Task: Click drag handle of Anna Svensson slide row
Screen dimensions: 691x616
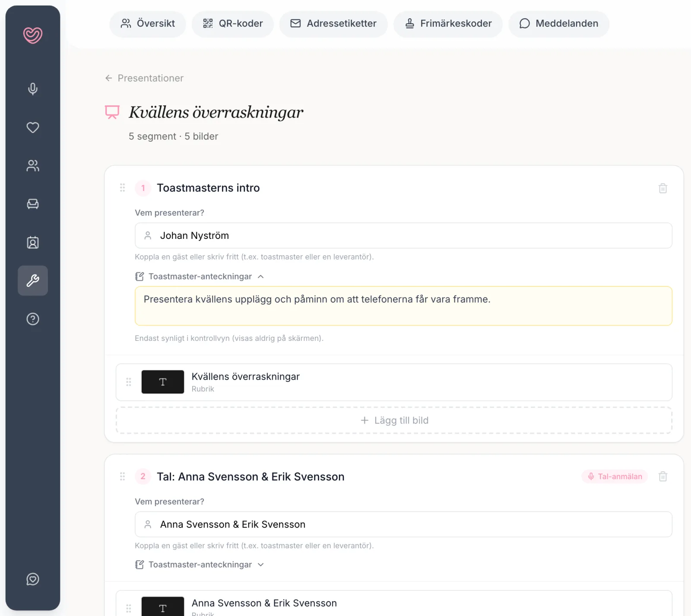Action: [129, 608]
